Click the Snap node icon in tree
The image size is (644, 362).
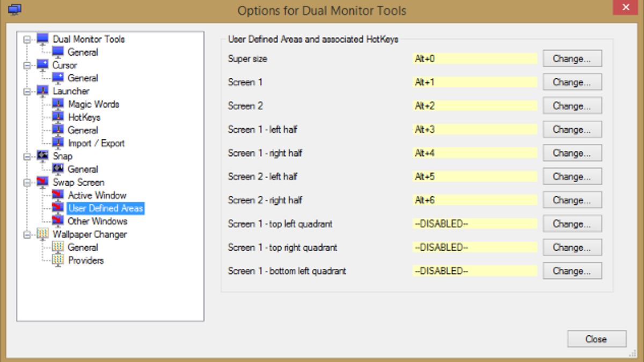[43, 157]
